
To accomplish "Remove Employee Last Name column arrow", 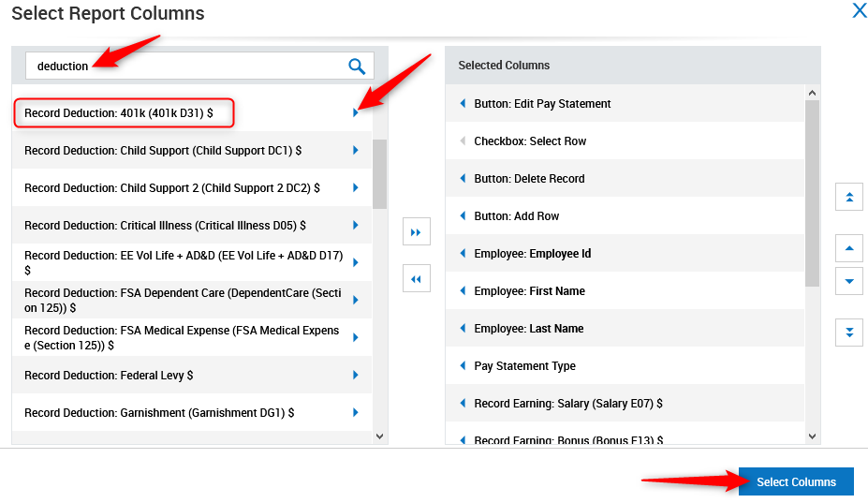I will coord(463,328).
